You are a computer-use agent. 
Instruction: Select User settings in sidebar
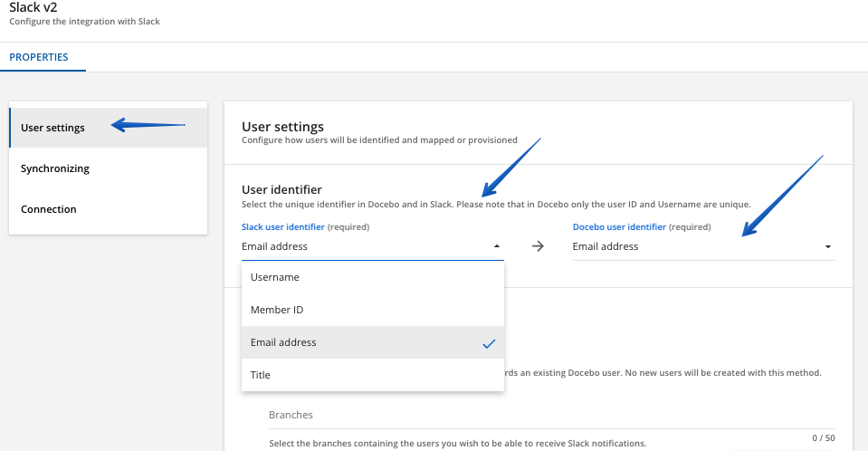coord(109,128)
